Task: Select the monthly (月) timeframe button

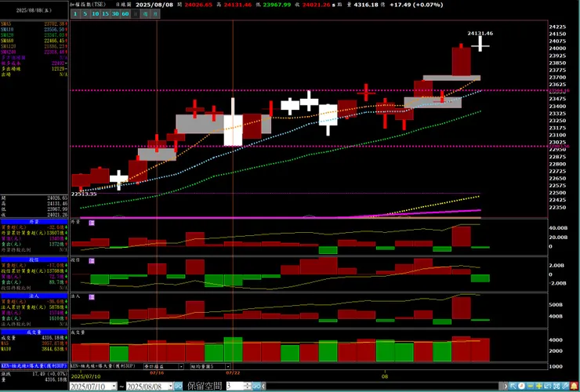Action: pyautogui.click(x=156, y=13)
